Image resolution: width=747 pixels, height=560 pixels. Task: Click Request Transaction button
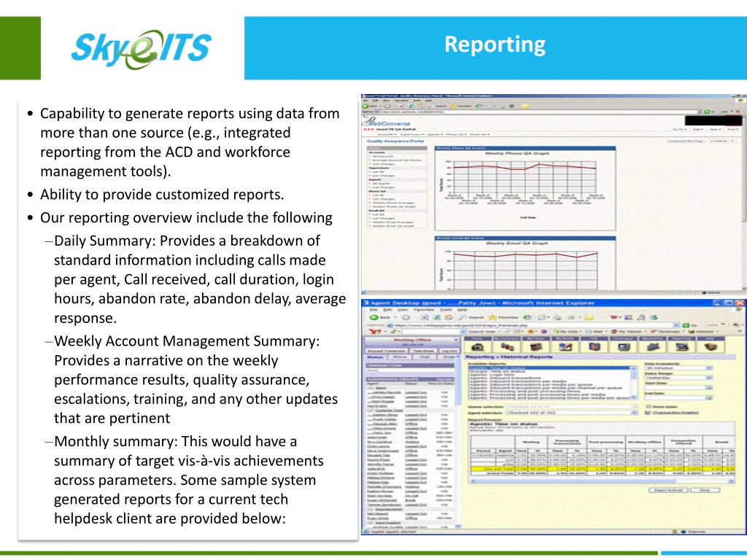387,351
